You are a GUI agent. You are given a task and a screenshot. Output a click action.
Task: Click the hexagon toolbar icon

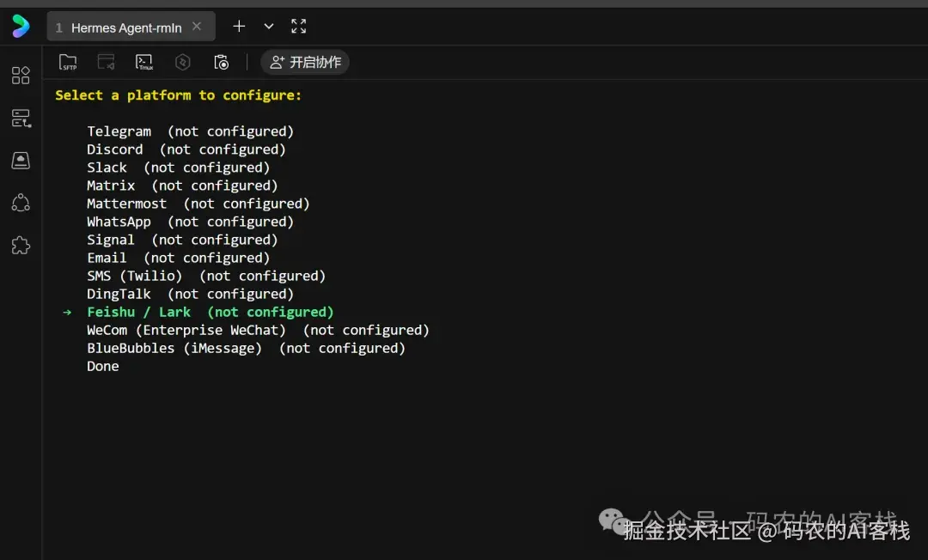point(183,62)
